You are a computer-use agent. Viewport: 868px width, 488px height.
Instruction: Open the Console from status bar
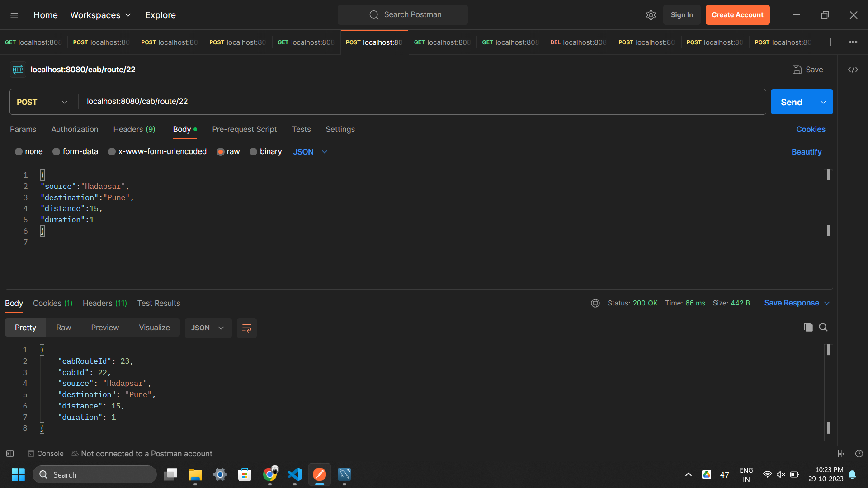[x=46, y=454]
